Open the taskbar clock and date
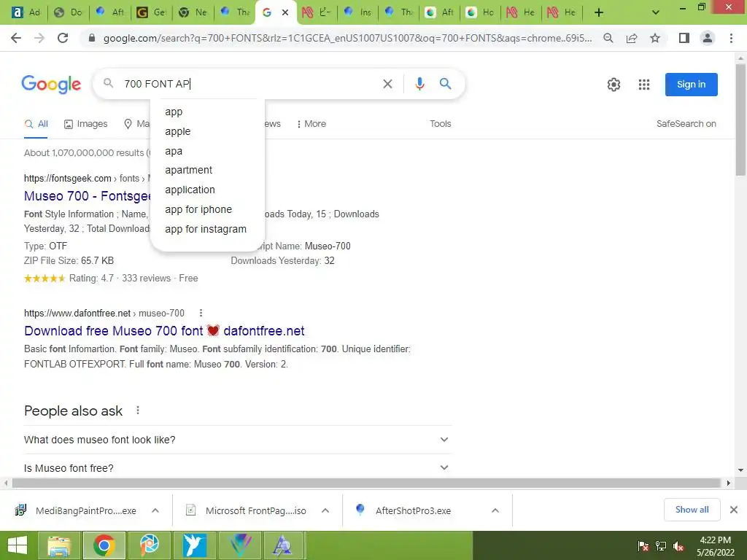The image size is (747, 560). point(715,545)
